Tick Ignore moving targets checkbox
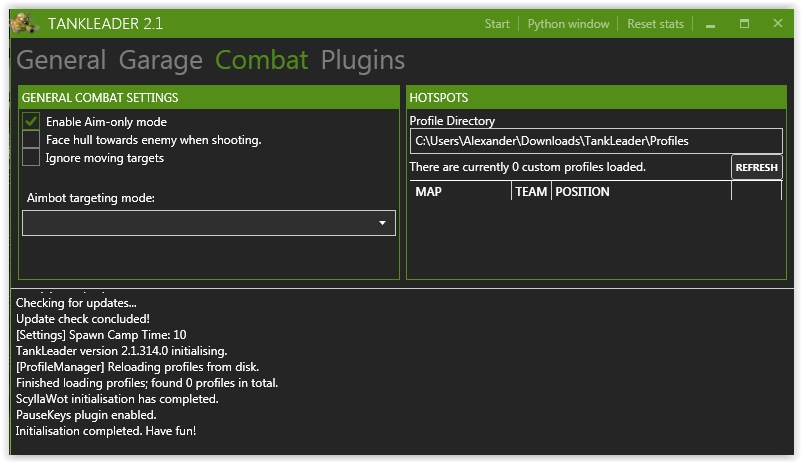Image resolution: width=802 pixels, height=463 pixels. (31, 157)
